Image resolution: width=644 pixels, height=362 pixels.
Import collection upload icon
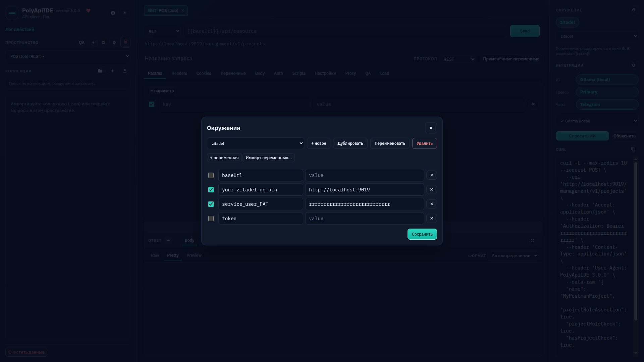pyautogui.click(x=125, y=71)
